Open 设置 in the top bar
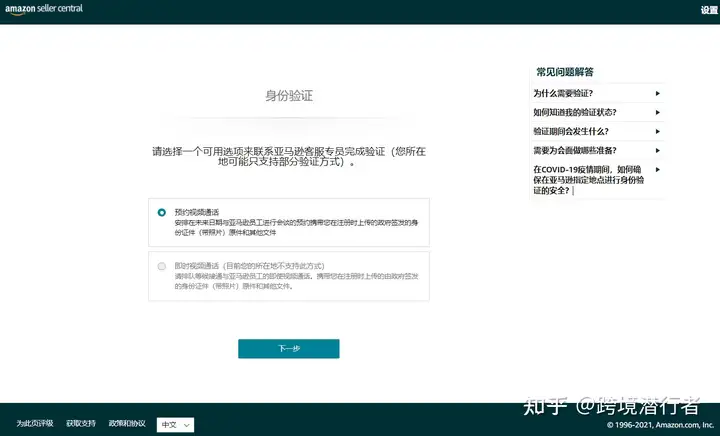Screen dimensions: 720x436 tap(709, 10)
